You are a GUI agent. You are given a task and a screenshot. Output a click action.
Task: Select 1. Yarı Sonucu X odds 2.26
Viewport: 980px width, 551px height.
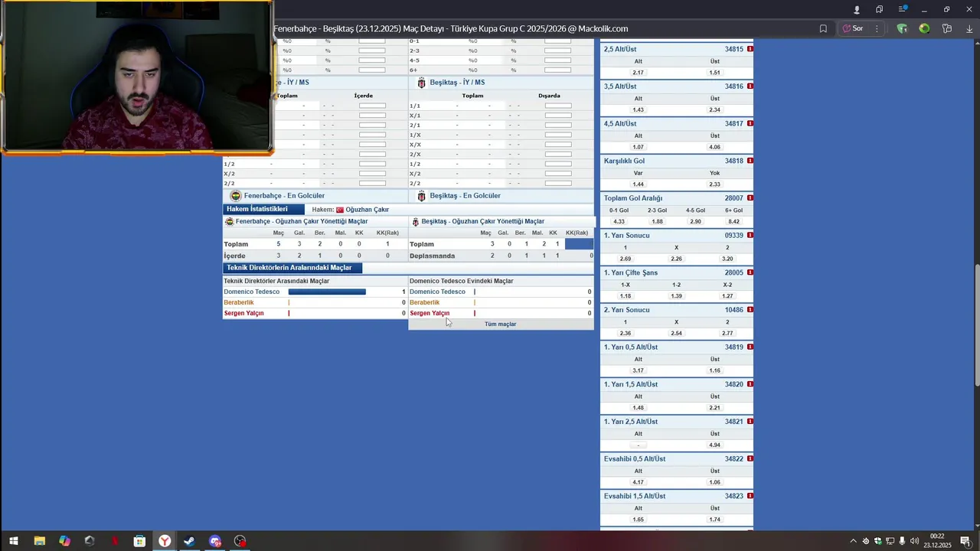(x=676, y=259)
